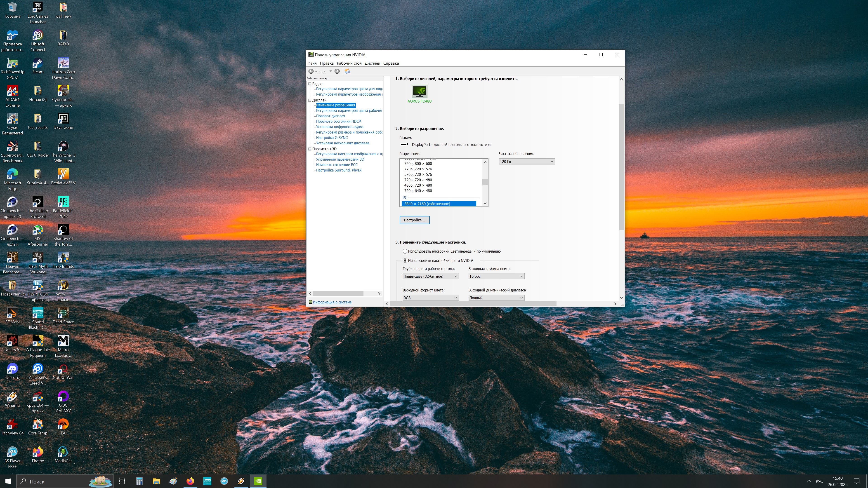Open Информация о системе link
Viewport: 868px width, 488px height.
[x=332, y=302]
